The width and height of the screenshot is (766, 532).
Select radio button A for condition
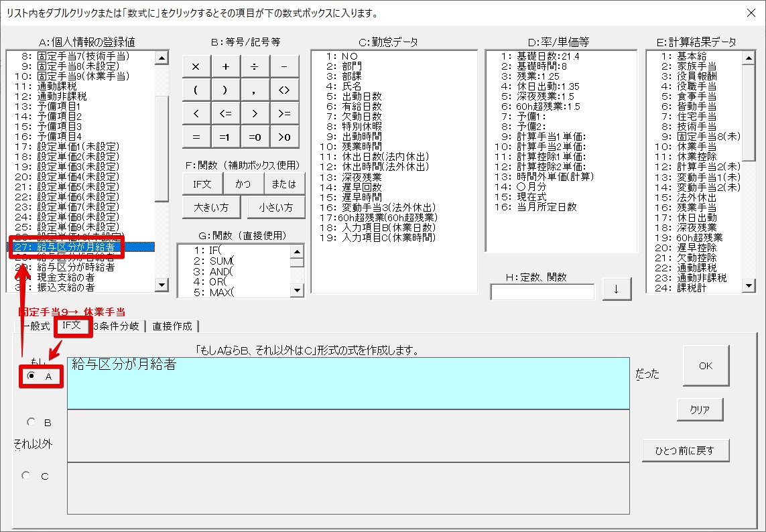[31, 377]
